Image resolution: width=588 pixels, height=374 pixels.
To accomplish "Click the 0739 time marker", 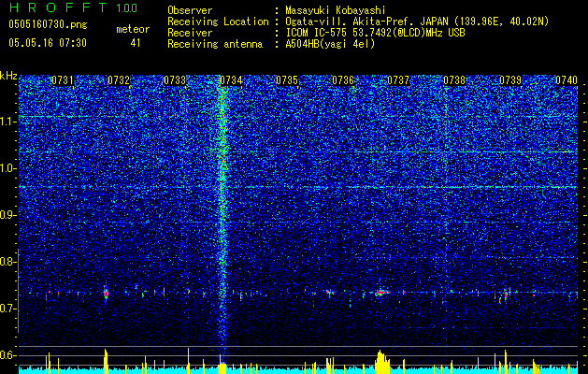I will click(x=510, y=80).
